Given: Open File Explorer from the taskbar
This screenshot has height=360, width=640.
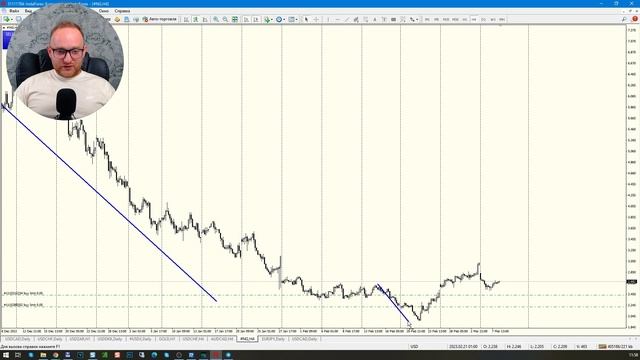Looking at the screenshot, I should 43,355.
